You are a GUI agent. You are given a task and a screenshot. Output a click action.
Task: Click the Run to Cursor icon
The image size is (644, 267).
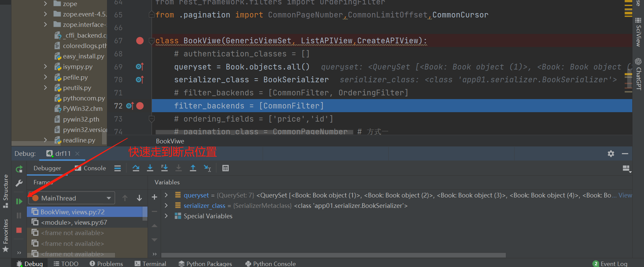(x=207, y=168)
